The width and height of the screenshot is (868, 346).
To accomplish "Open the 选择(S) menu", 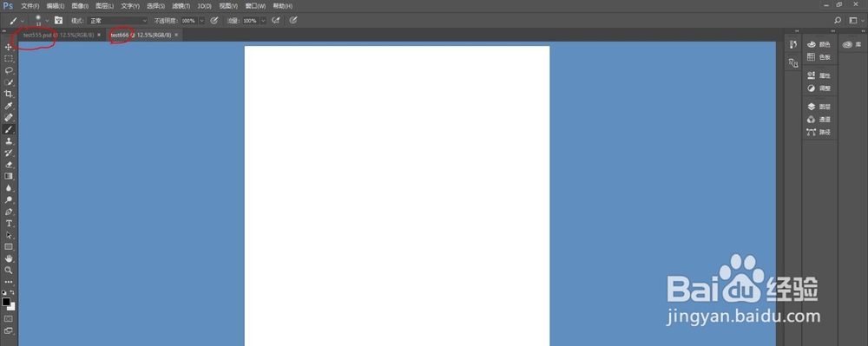I will pyautogui.click(x=155, y=5).
